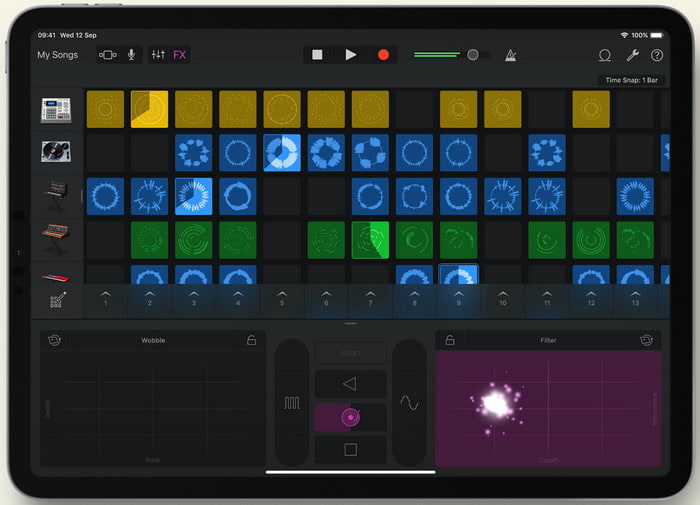Select the turntable track icon
700x505 pixels.
coord(56,152)
